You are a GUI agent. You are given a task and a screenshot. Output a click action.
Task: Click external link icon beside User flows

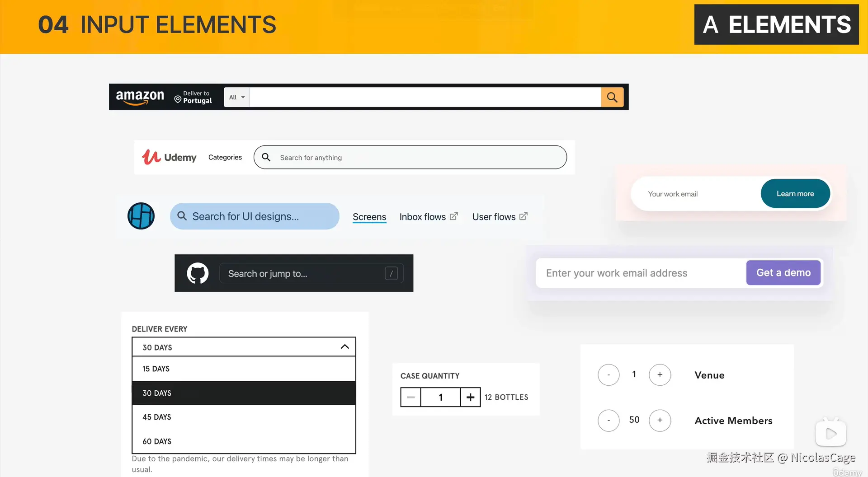pos(524,216)
